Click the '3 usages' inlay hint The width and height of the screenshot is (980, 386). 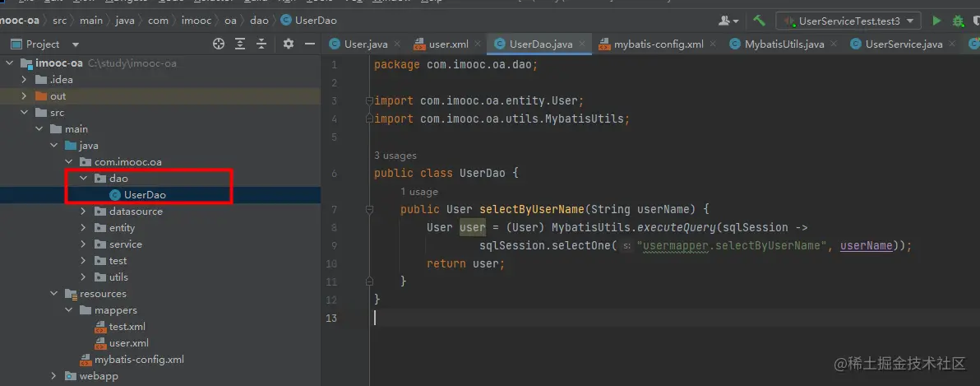(395, 156)
